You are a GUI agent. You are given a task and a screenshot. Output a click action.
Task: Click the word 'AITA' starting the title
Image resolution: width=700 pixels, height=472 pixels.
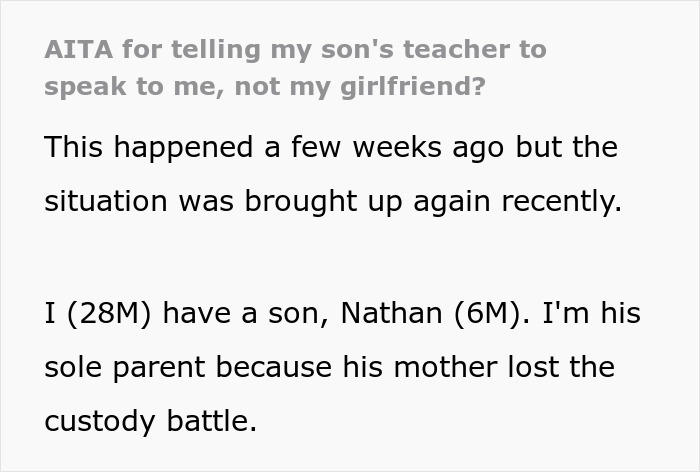tap(73, 50)
